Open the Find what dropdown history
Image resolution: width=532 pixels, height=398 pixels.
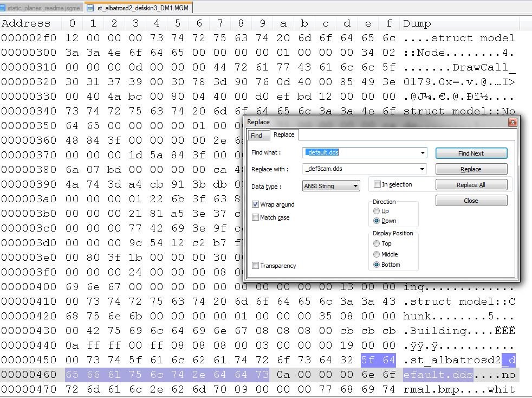(423, 153)
